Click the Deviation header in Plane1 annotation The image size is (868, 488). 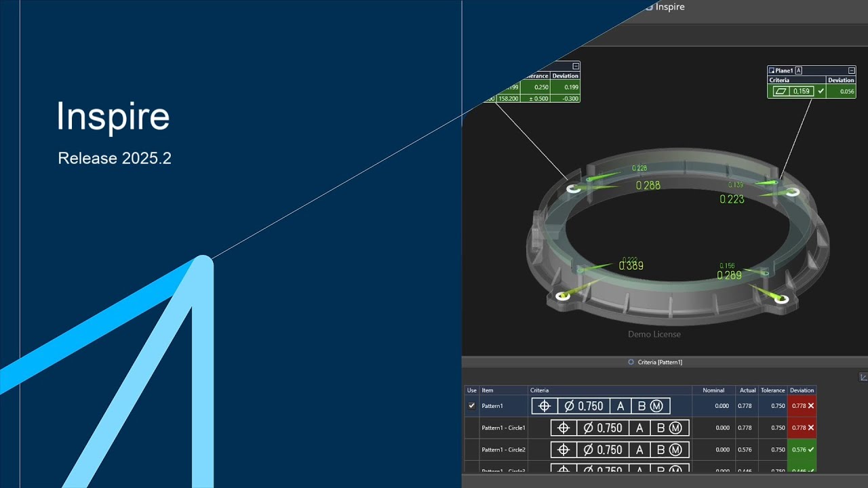pyautogui.click(x=841, y=80)
